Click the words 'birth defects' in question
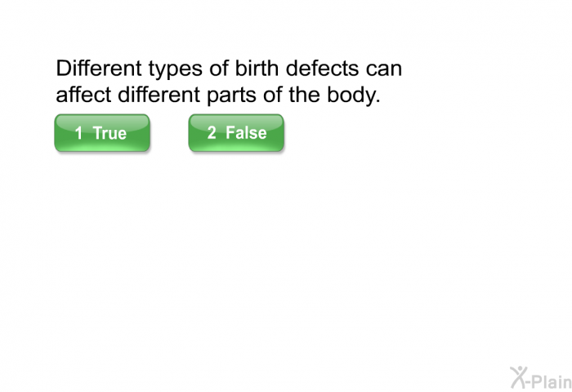This screenshot has height=392, width=572. tap(297, 68)
